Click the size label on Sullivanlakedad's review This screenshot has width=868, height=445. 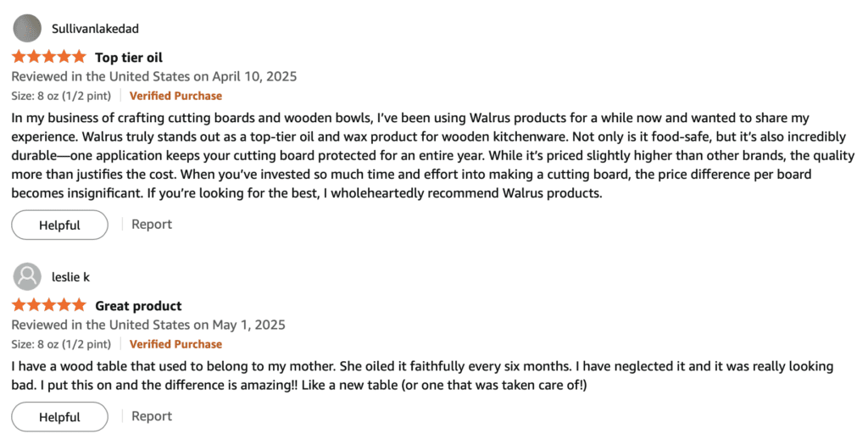click(x=61, y=96)
